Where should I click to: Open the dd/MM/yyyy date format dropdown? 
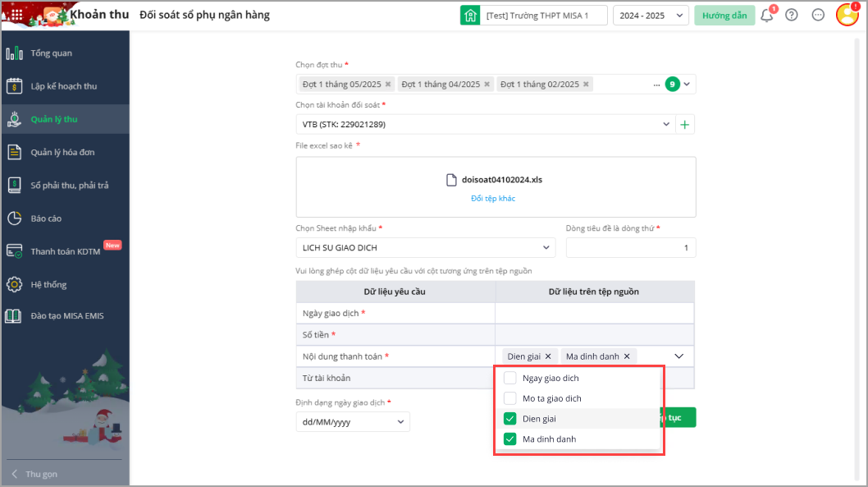pyautogui.click(x=353, y=422)
